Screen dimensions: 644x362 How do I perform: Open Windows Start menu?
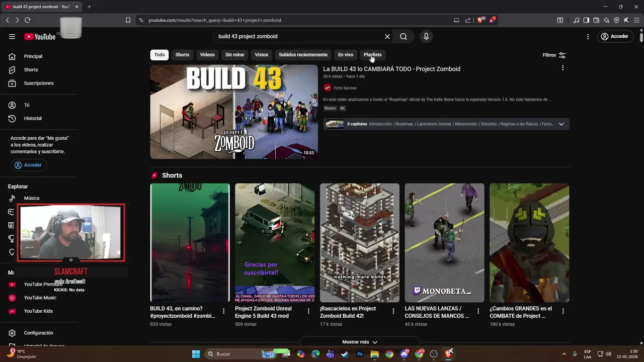tap(196, 354)
